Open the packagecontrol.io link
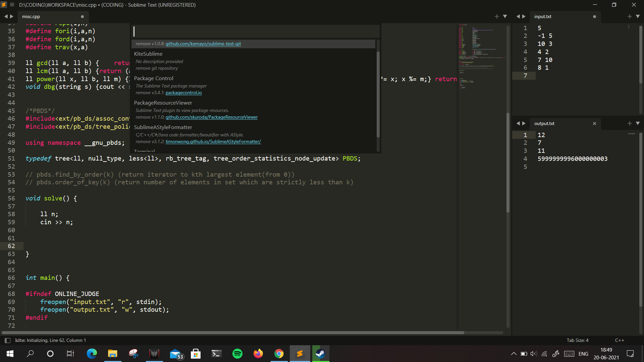 click(x=183, y=93)
